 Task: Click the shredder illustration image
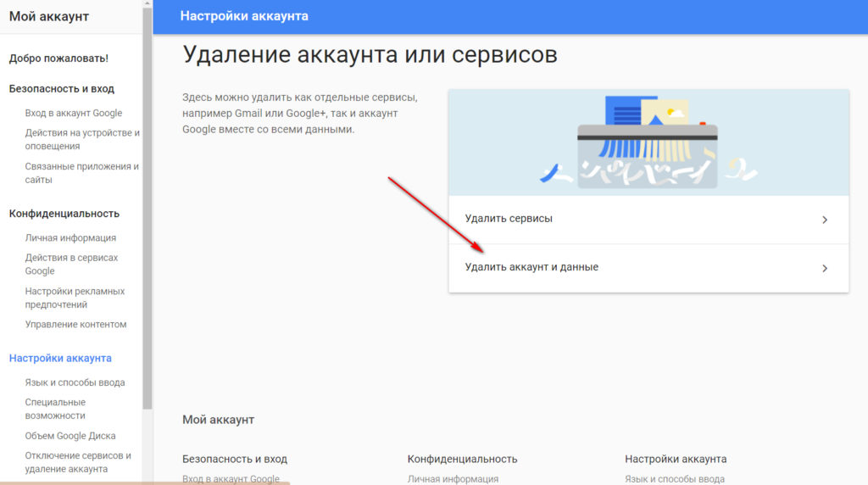pos(648,142)
